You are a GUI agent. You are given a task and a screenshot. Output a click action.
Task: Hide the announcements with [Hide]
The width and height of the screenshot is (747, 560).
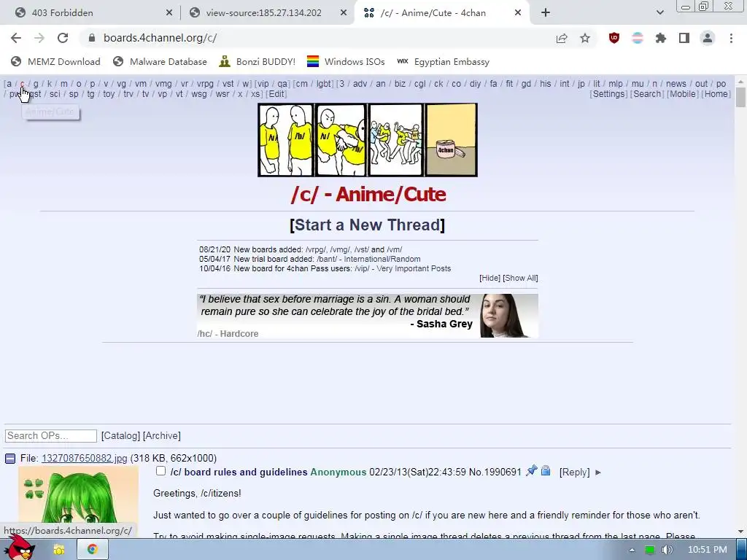489,278
